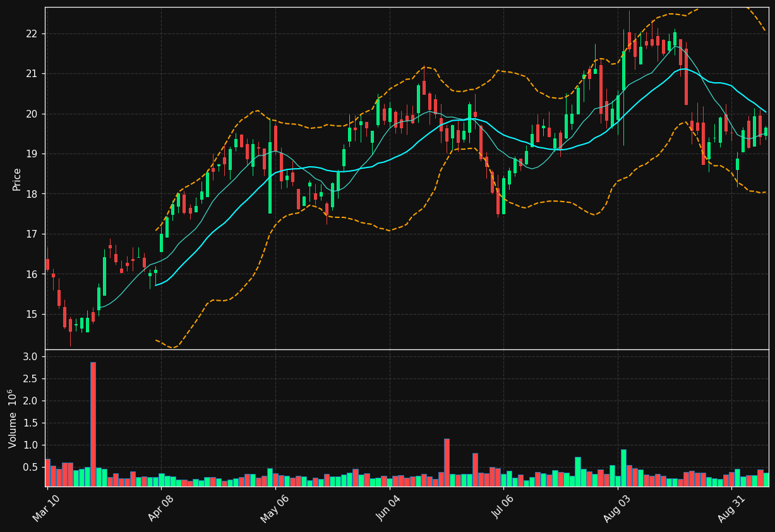Click the tallest green volume bar near Aug 03
The image size is (775, 532).
(x=623, y=468)
